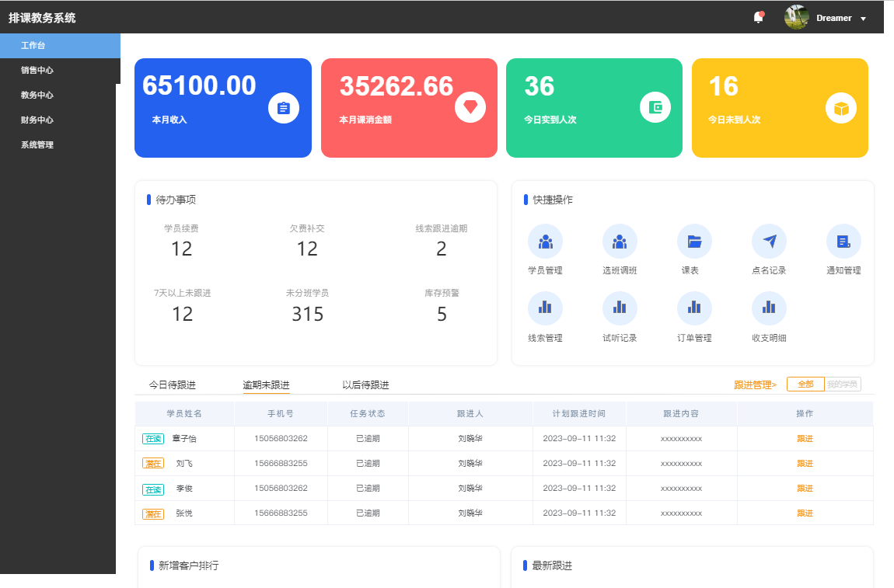Click the 学员续费 count 12

(182, 249)
